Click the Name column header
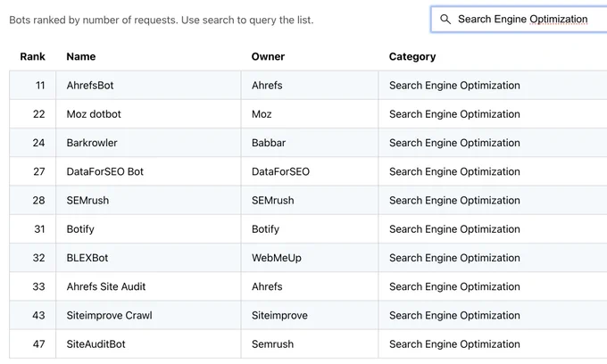 point(81,56)
